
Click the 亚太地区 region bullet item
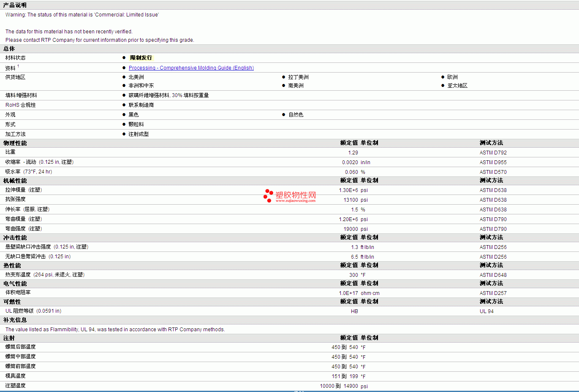457,86
